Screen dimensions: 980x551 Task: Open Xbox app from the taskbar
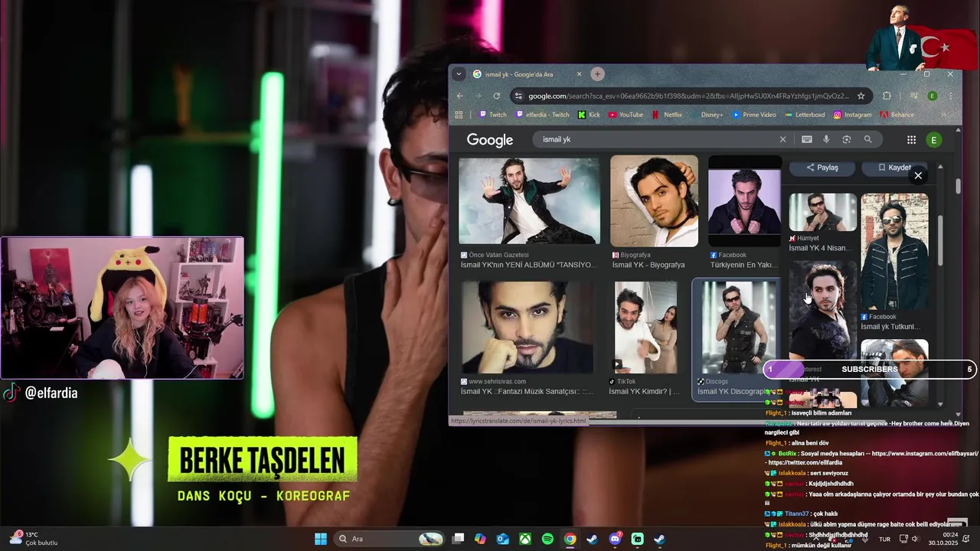tap(525, 539)
